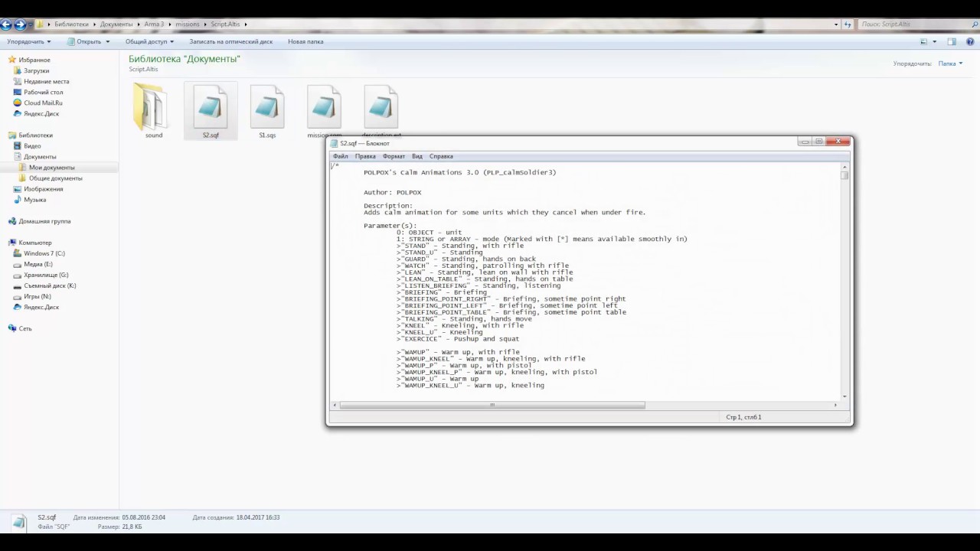
Task: Open Съемный диск (K:) drive
Action: pyautogui.click(x=50, y=285)
